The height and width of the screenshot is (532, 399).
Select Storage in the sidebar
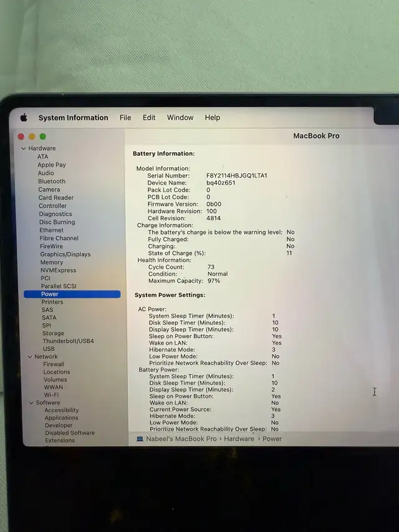click(53, 333)
